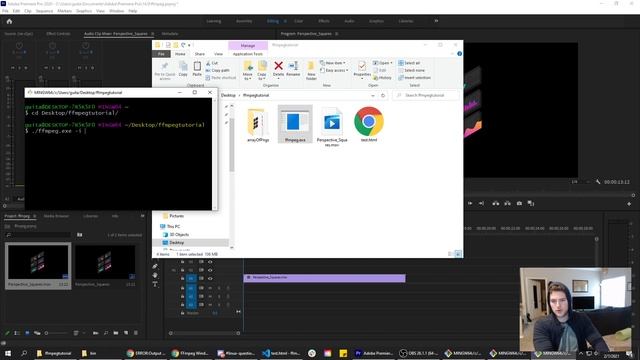Click the Manage contextual tab
Image resolution: width=640 pixels, height=360 pixels.
[248, 45]
